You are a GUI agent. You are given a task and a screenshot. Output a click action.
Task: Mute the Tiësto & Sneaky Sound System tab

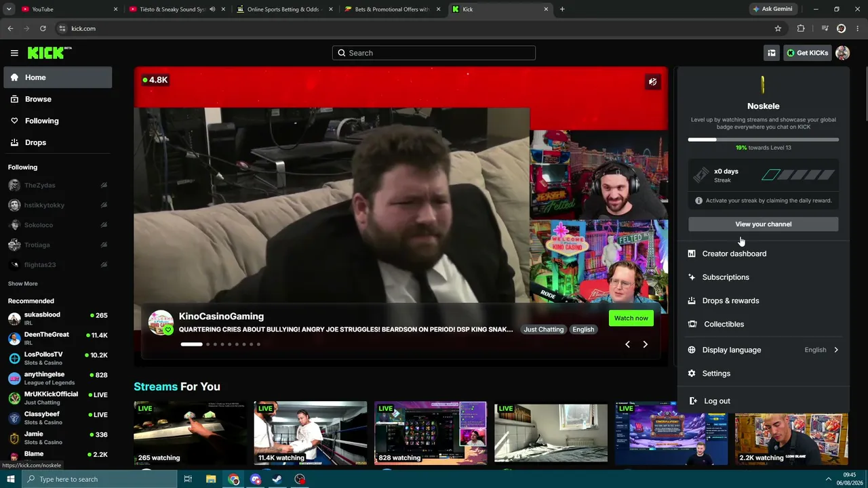tap(212, 9)
